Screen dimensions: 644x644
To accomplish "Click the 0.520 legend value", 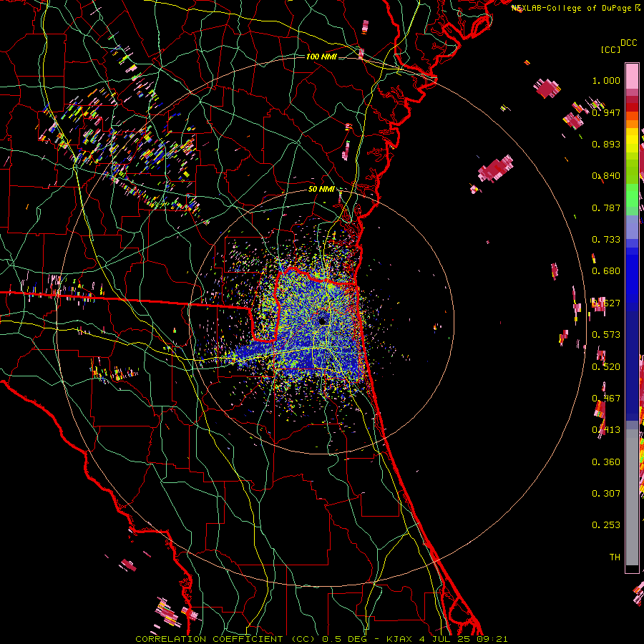I will coord(606,367).
